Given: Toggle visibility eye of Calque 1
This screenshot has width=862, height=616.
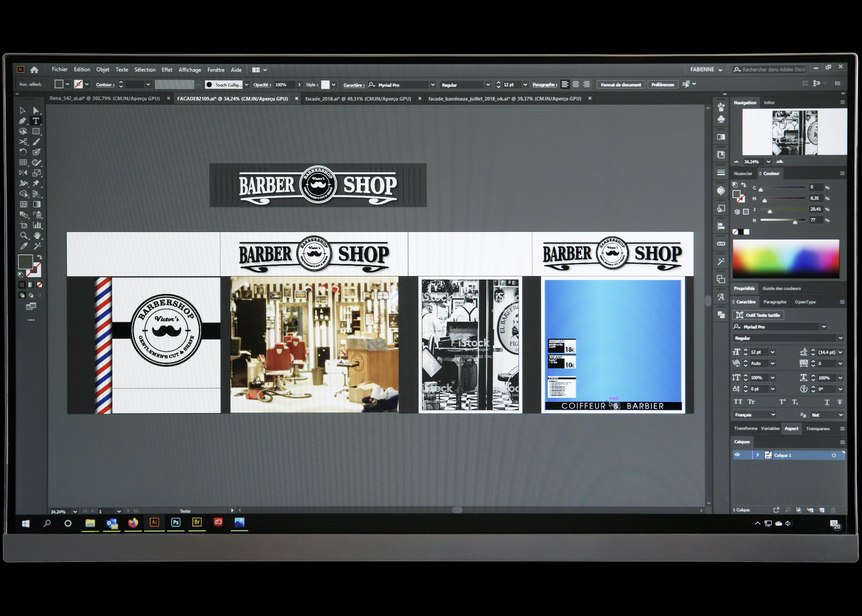Looking at the screenshot, I should coord(737,455).
